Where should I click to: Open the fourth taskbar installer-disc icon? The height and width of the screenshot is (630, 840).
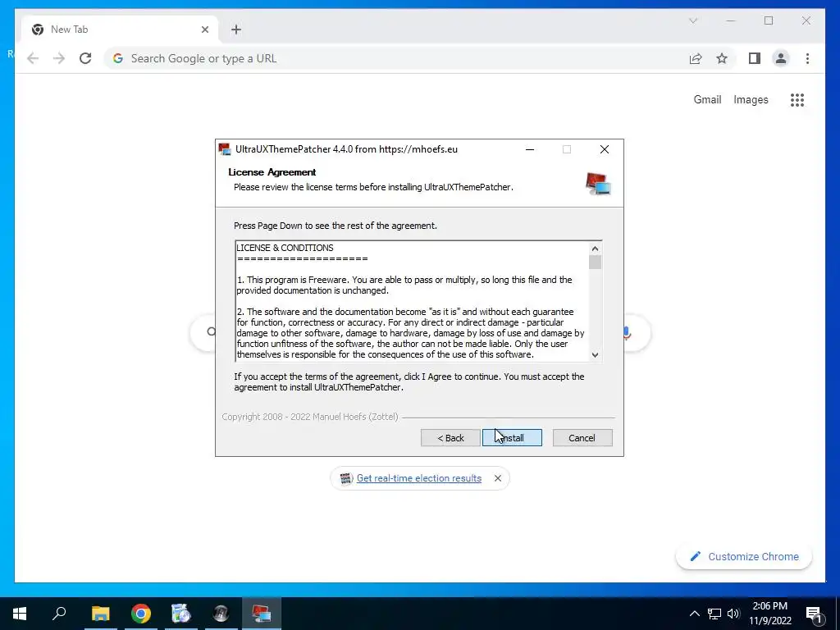point(181,614)
